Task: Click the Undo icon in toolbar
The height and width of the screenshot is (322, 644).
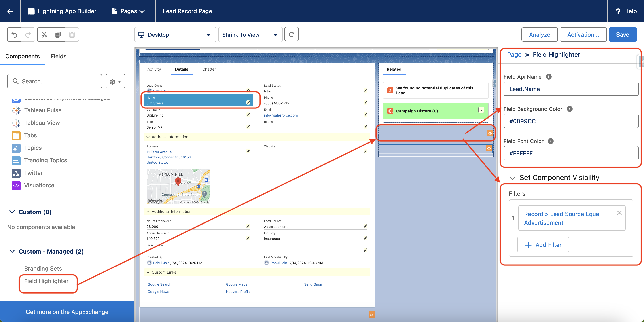Action: point(14,34)
